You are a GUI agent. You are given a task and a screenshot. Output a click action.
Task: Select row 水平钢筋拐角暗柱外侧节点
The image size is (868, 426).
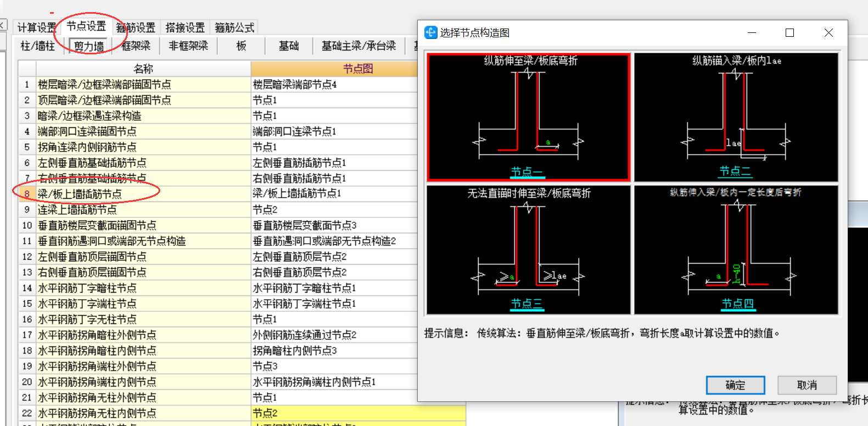pyautogui.click(x=143, y=335)
